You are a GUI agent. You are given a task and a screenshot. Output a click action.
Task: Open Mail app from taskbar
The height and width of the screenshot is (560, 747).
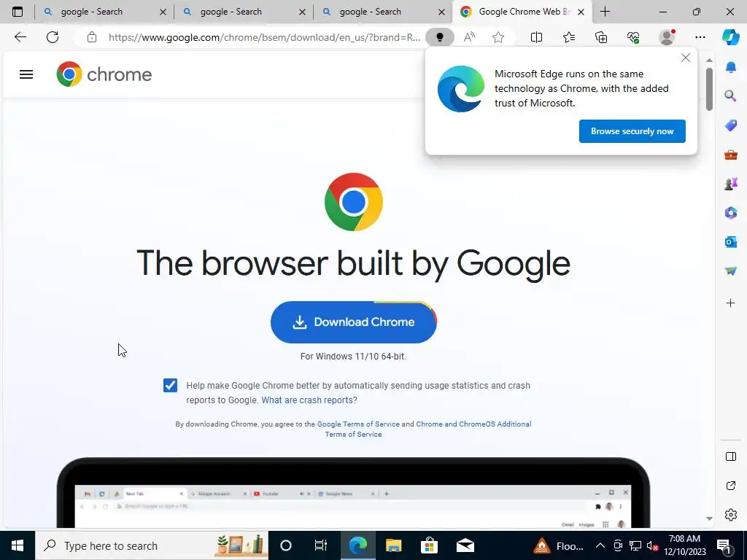coord(465,545)
